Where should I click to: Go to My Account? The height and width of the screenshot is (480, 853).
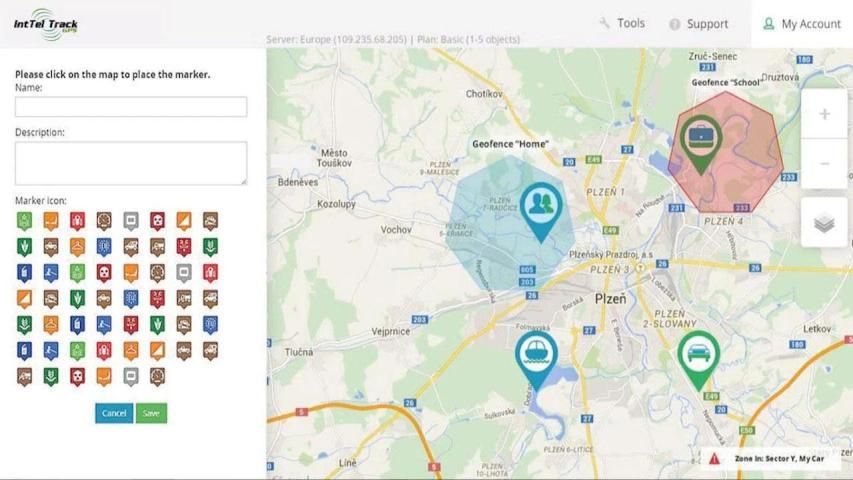(801, 24)
